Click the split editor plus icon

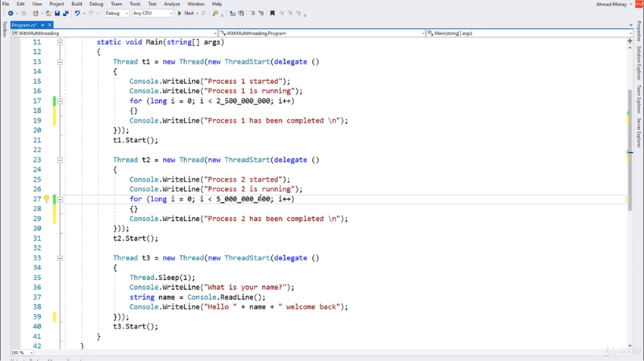(x=630, y=41)
